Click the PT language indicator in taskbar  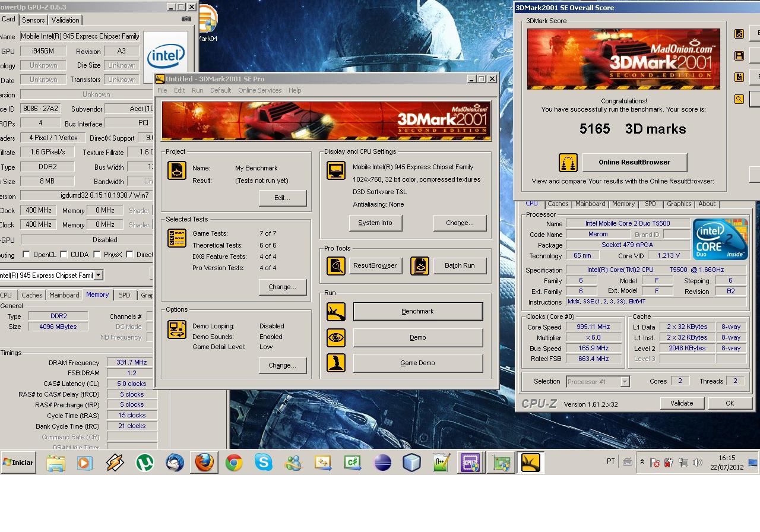[x=611, y=461]
